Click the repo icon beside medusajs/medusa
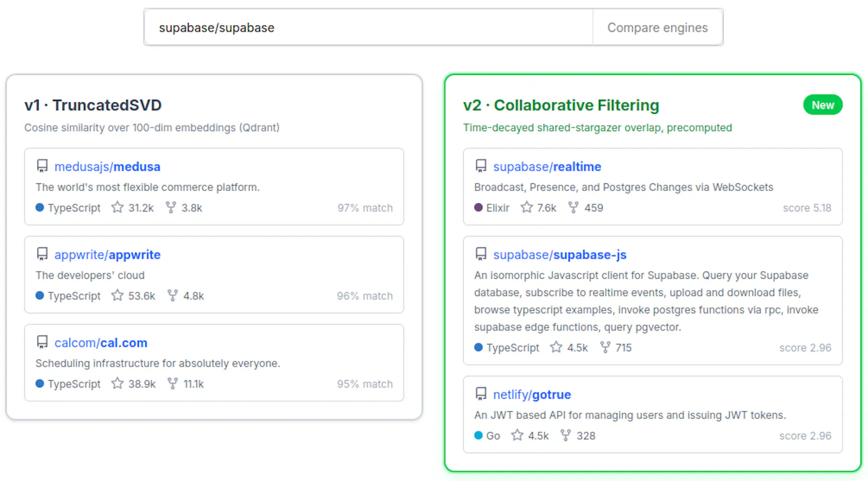The height and width of the screenshot is (481, 868). coord(42,166)
